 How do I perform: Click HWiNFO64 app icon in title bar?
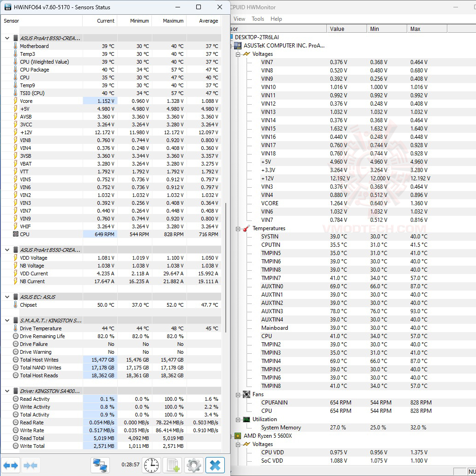coord(7,7)
